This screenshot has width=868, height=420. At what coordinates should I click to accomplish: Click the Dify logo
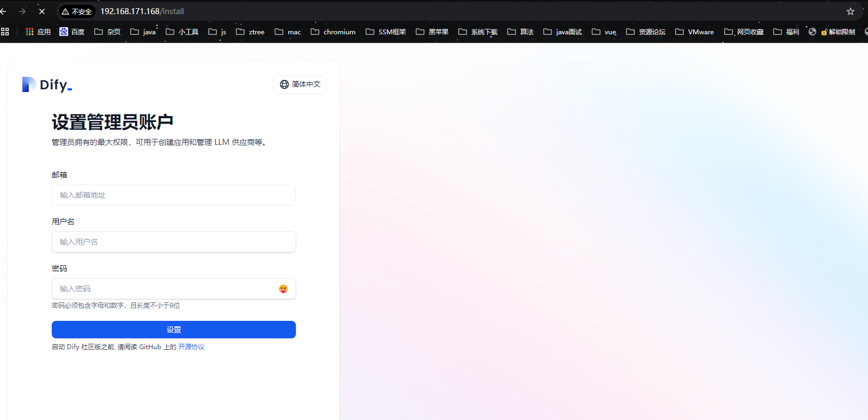(47, 84)
